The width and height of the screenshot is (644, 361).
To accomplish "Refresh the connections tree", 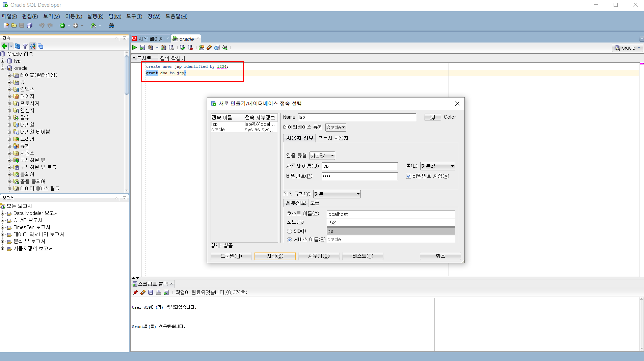I will (x=18, y=46).
